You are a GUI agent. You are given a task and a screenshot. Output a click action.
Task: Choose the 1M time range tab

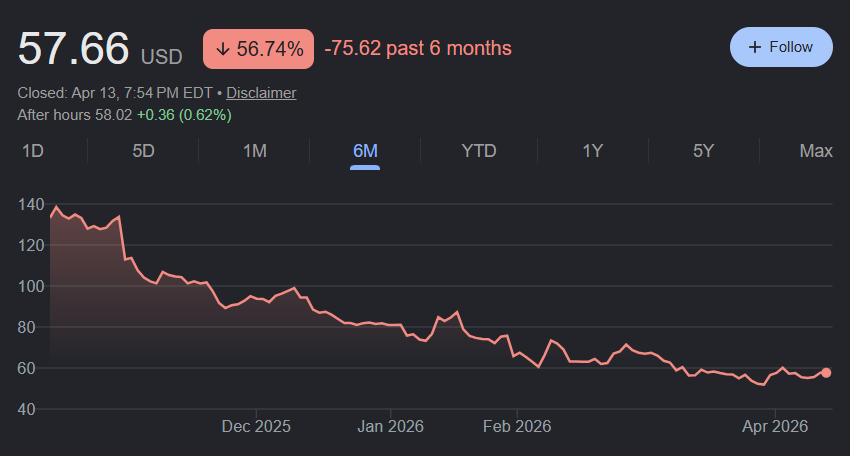(x=255, y=151)
